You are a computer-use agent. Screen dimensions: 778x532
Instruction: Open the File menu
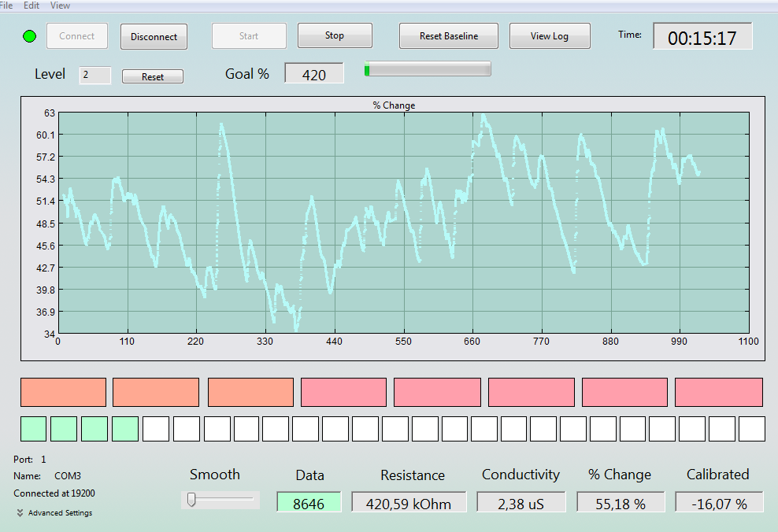pyautogui.click(x=6, y=6)
